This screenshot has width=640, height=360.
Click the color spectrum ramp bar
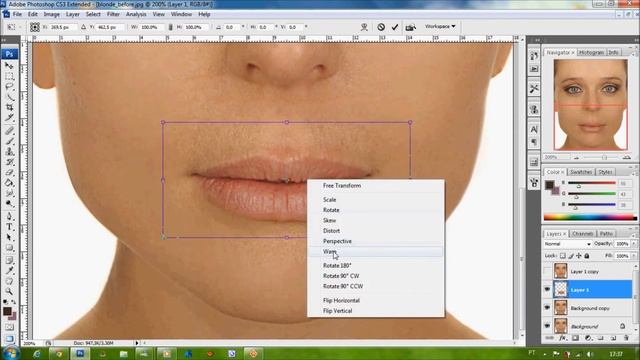(590, 217)
